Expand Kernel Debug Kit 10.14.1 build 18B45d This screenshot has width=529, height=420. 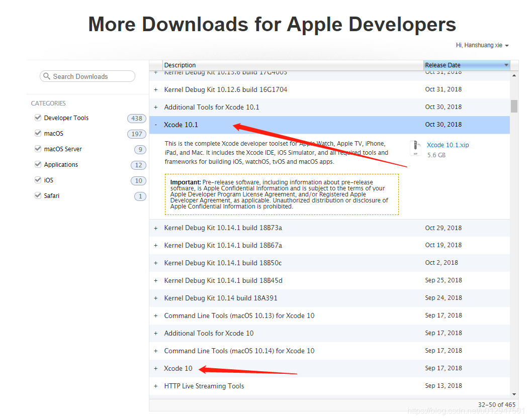(155, 280)
